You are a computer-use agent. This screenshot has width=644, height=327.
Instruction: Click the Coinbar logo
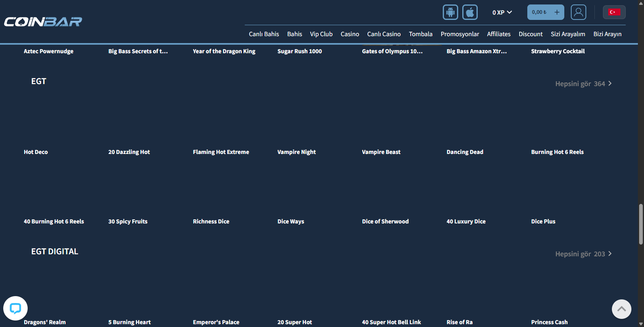[43, 22]
